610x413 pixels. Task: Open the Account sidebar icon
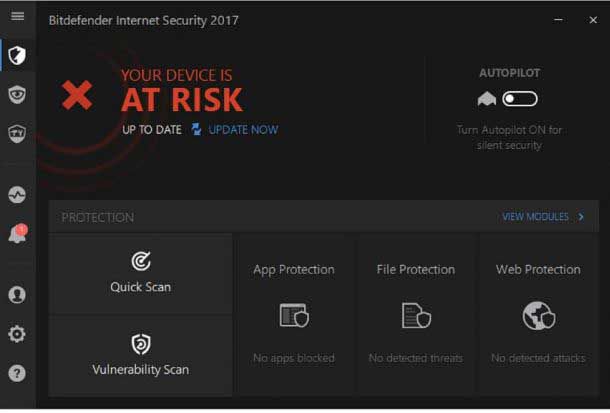pos(17,295)
